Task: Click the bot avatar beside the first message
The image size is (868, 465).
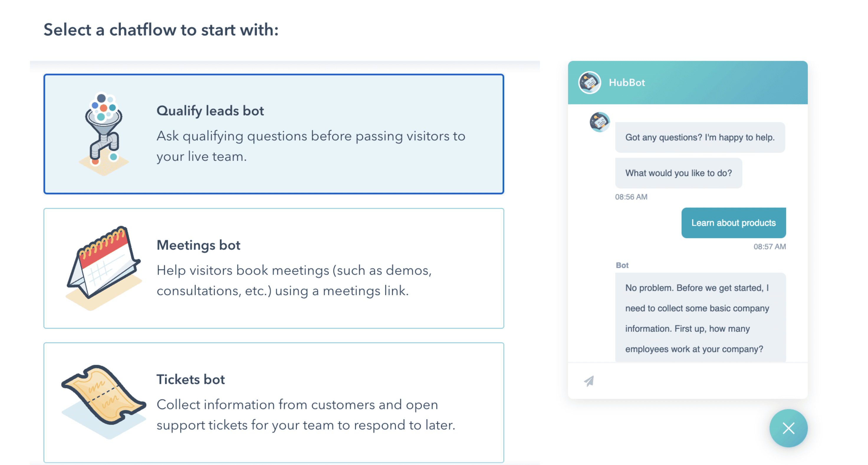Action: [599, 122]
